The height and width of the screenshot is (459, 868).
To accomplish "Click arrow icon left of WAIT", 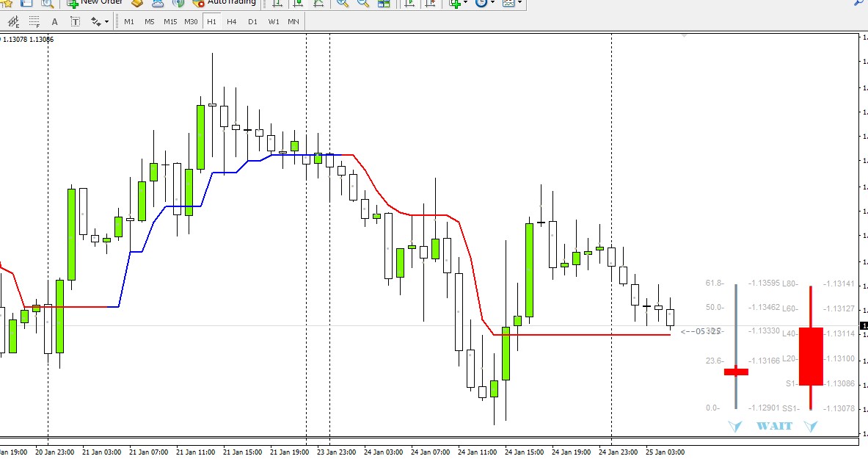I will [x=735, y=426].
